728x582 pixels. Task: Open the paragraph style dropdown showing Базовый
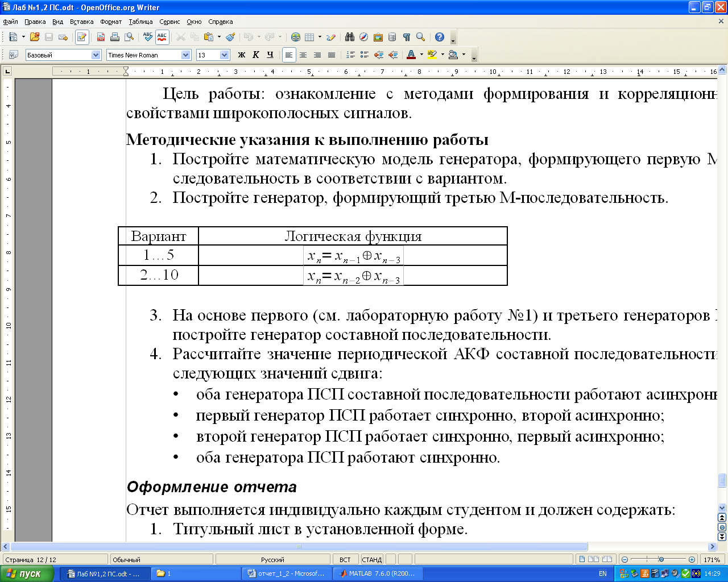tap(96, 55)
